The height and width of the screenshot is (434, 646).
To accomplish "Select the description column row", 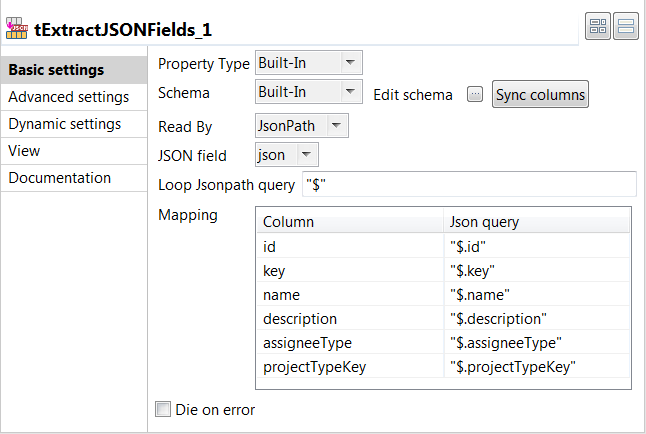I will click(349, 318).
